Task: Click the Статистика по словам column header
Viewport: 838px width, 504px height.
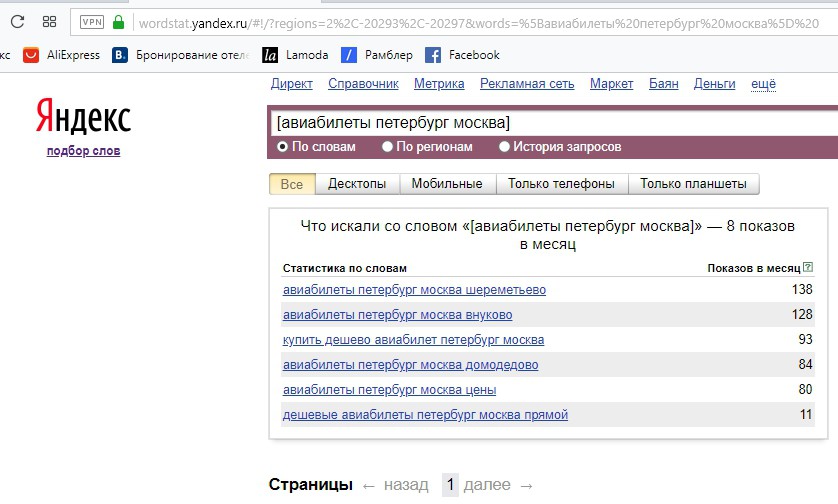Action: 345,268
